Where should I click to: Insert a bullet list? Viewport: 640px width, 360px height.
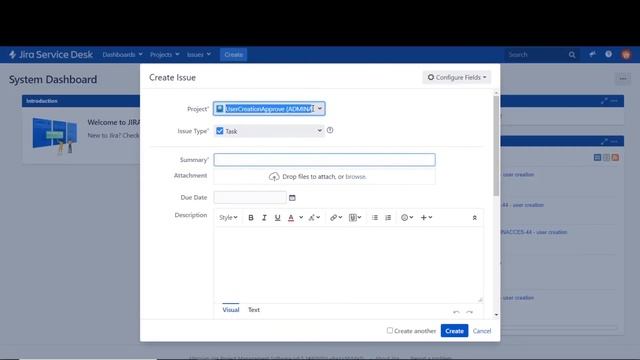click(x=375, y=218)
